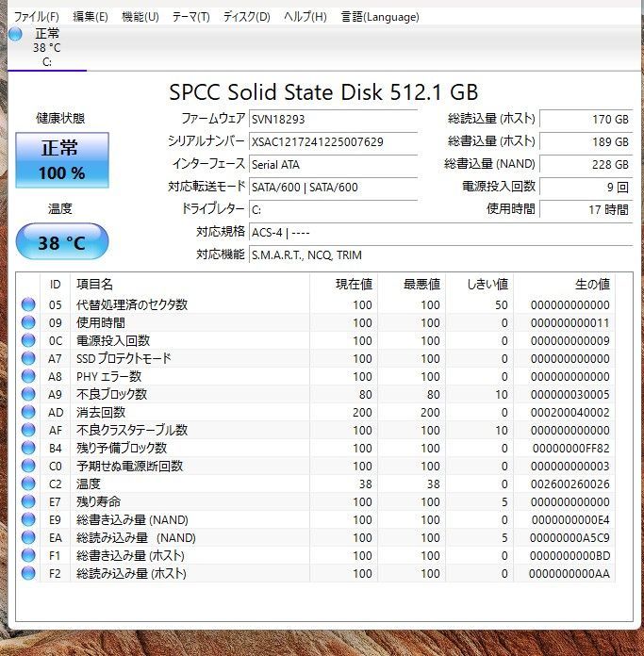Select the 予期せぬ電源断回数 attribute name
Screen dimensions: 644x656
tap(130, 466)
